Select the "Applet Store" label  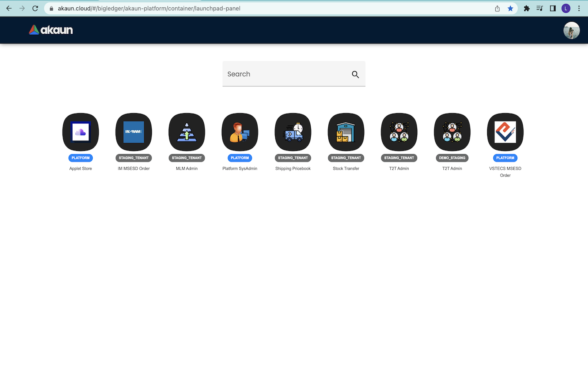pyautogui.click(x=80, y=168)
